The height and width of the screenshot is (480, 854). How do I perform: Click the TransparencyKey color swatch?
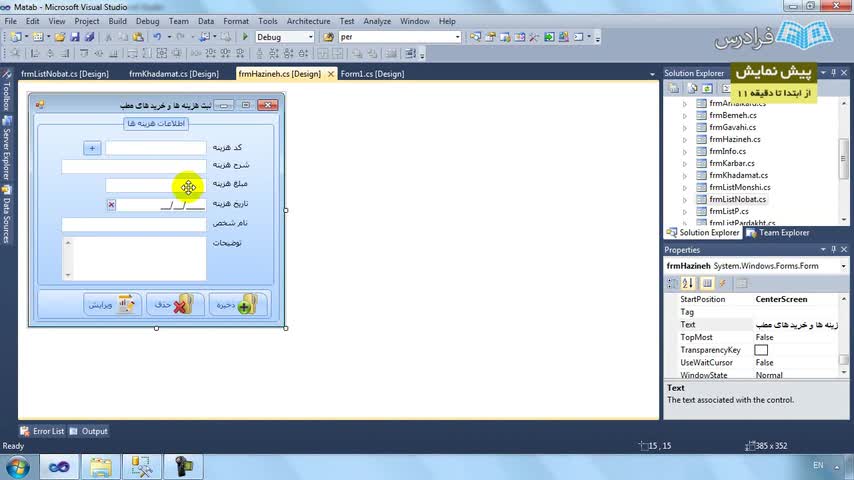(x=761, y=350)
